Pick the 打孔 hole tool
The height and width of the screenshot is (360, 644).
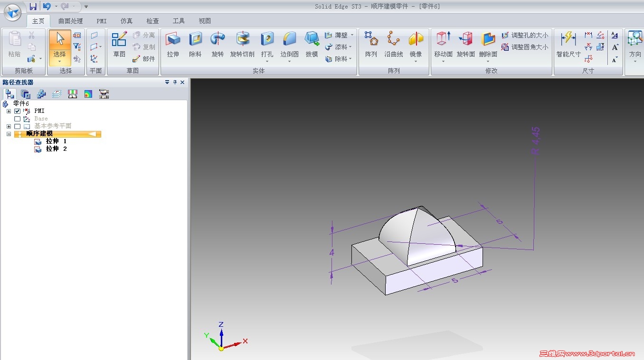click(x=267, y=46)
